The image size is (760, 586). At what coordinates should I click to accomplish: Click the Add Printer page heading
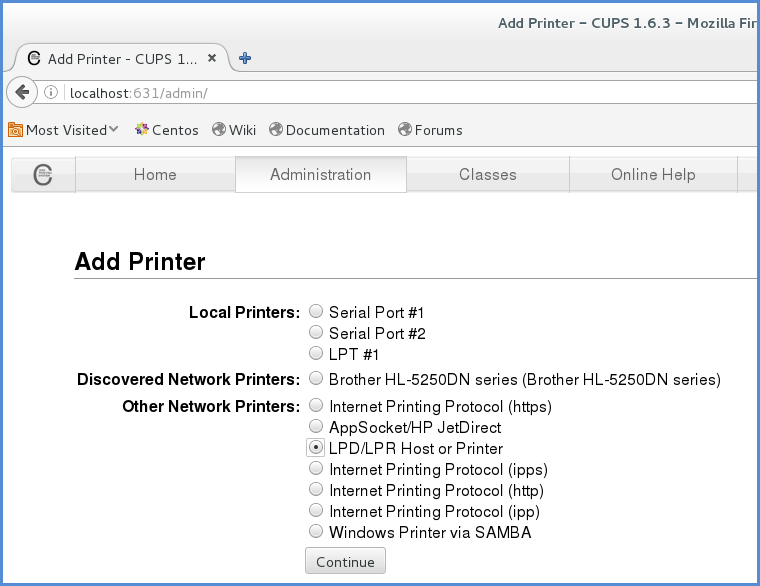coord(140,262)
